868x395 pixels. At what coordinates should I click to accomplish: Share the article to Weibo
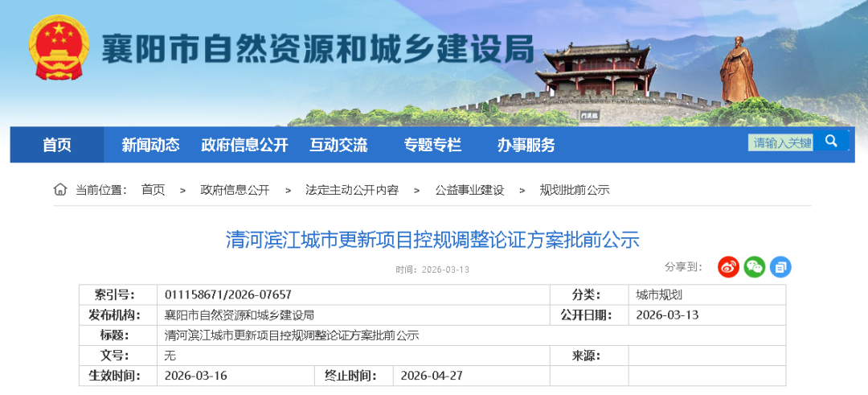(728, 267)
